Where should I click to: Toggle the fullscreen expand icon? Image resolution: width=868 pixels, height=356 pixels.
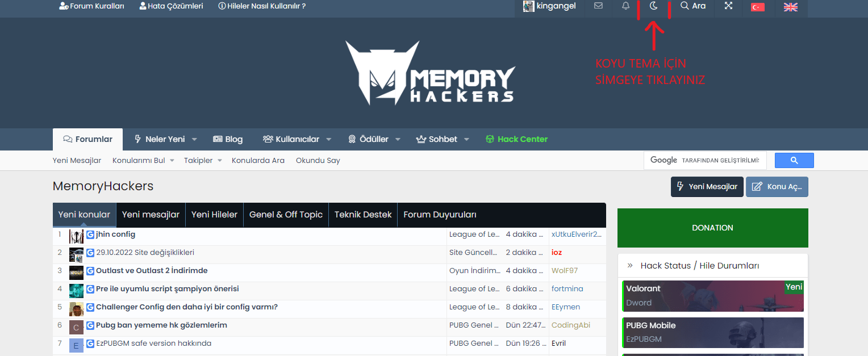tap(728, 6)
